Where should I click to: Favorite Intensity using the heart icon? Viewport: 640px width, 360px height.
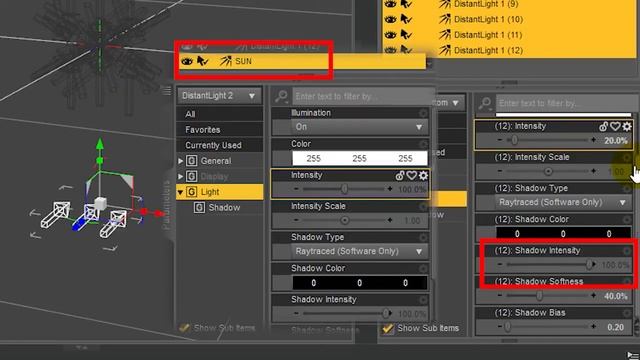point(411,176)
